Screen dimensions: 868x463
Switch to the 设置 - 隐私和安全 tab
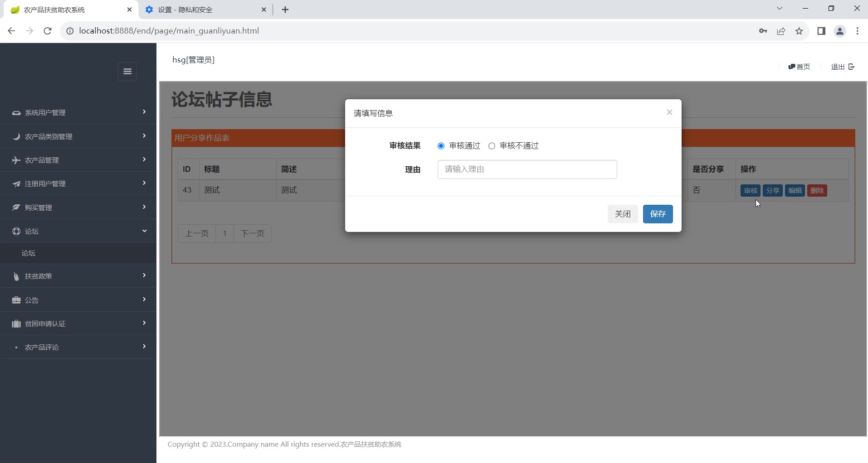pos(206,10)
